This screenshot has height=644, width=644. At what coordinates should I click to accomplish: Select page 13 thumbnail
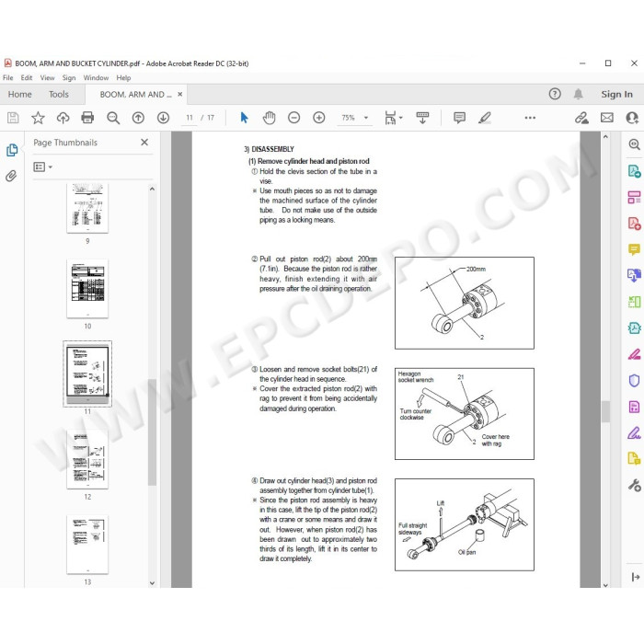pos(87,545)
